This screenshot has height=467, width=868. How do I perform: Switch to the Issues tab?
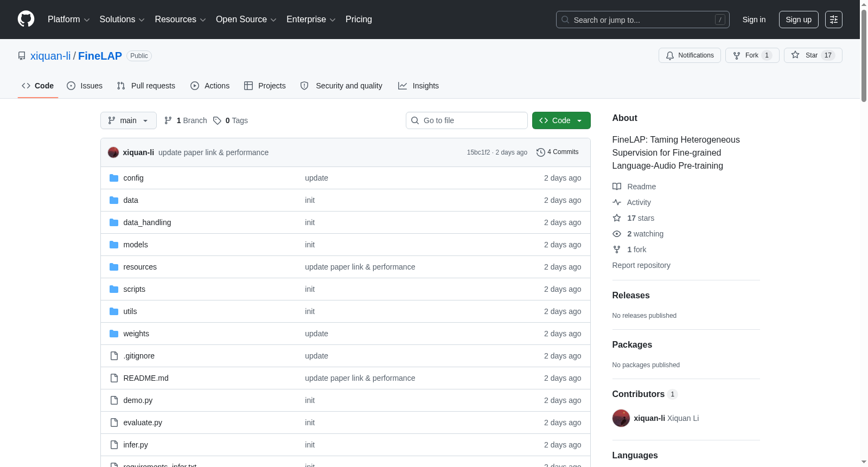[x=85, y=86]
